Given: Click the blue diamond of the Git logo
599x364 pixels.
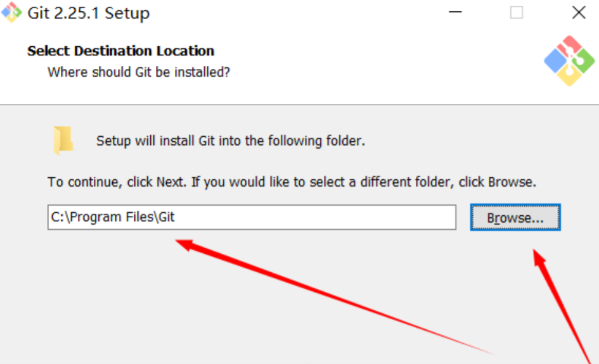Looking at the screenshot, I should pos(555,61).
